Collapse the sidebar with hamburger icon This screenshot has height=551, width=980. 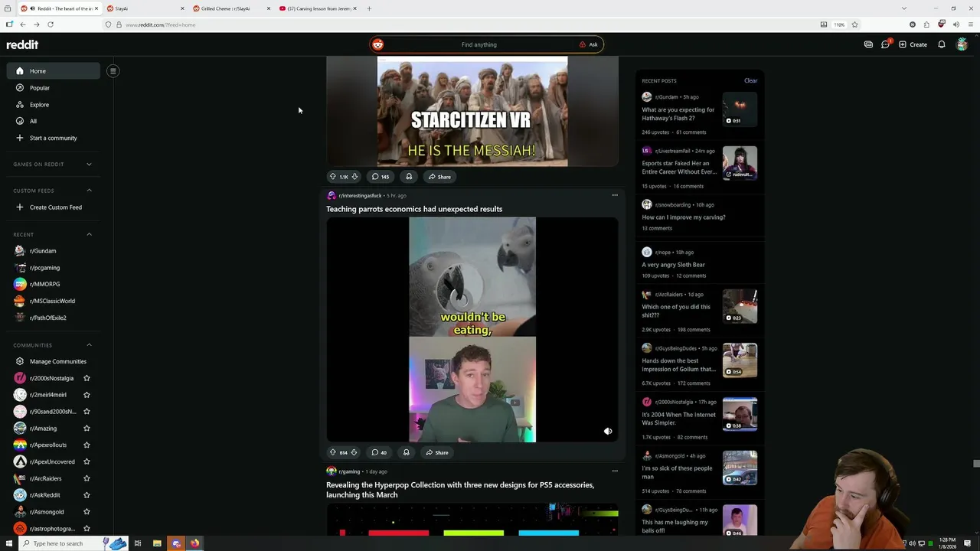(x=113, y=71)
